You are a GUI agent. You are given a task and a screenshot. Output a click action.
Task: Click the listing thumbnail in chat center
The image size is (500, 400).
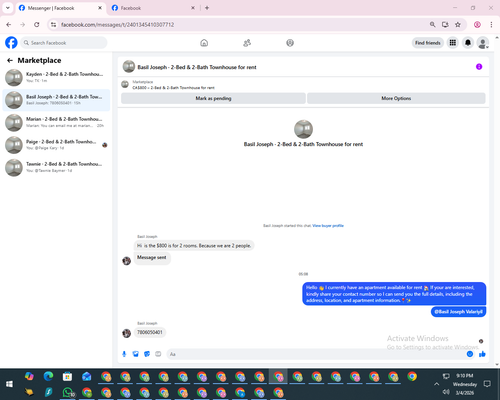[x=303, y=129]
